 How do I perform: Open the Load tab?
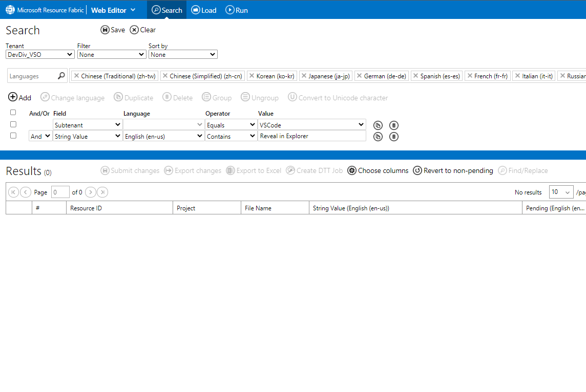click(x=204, y=10)
